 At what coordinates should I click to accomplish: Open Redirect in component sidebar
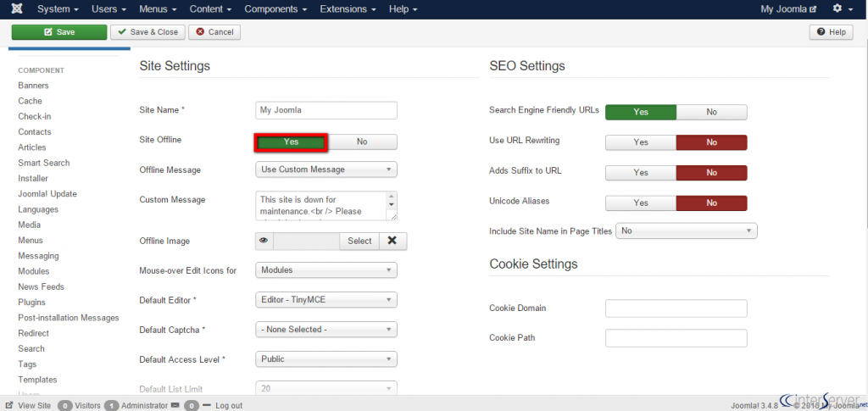pyautogui.click(x=33, y=334)
